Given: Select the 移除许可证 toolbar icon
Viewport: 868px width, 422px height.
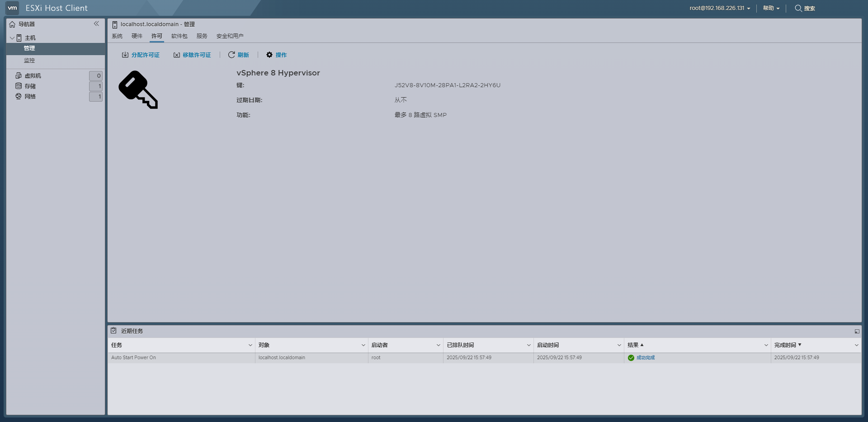Looking at the screenshot, I should (177, 55).
